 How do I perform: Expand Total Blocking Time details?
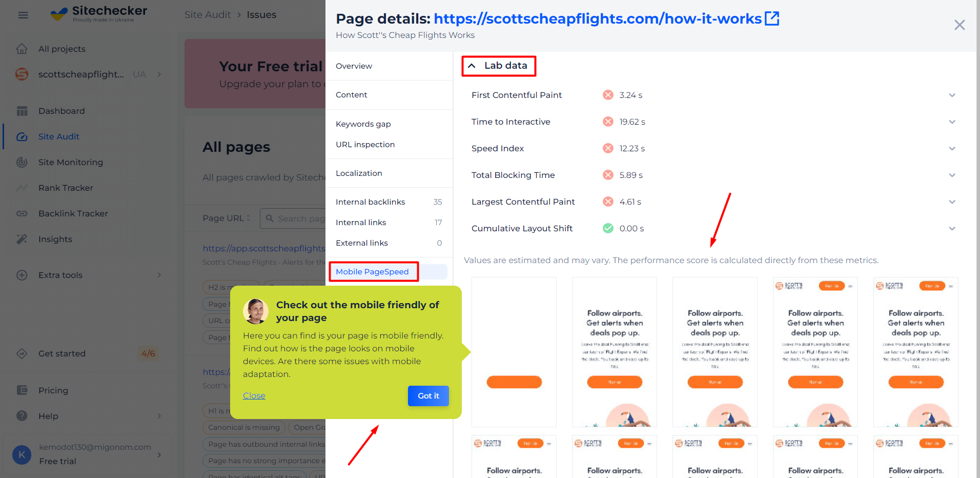(x=952, y=175)
